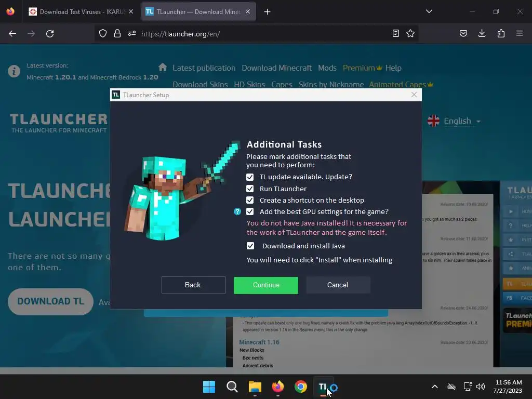Open site permissions icon in address bar
This screenshot has height=399, width=532.
132,34
